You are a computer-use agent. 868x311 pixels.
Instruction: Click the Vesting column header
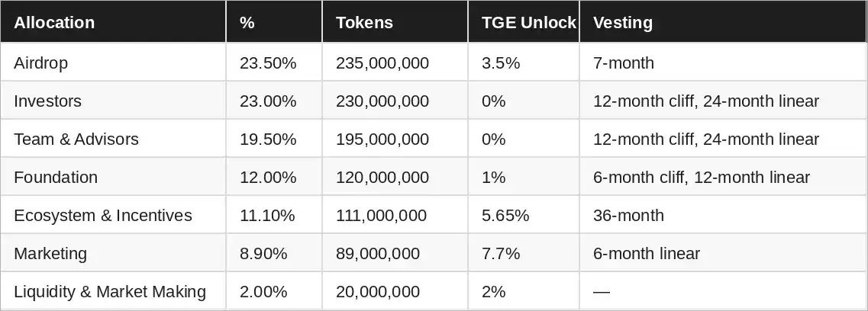[x=623, y=22]
